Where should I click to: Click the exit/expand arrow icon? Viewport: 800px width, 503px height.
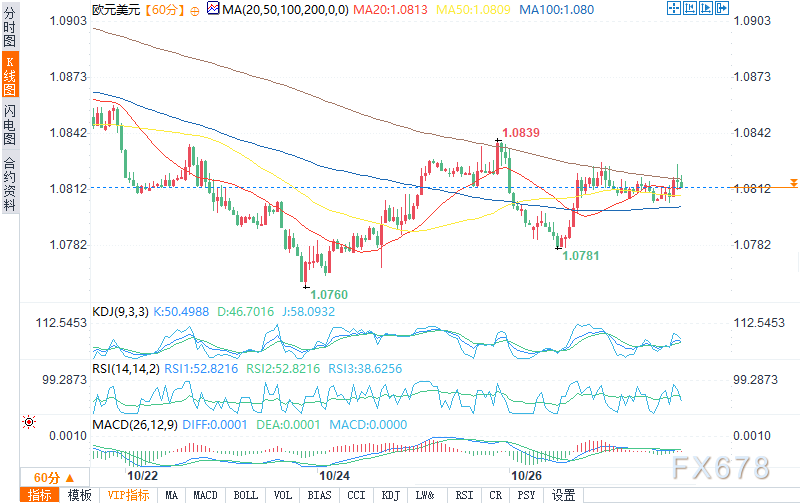coord(722,8)
